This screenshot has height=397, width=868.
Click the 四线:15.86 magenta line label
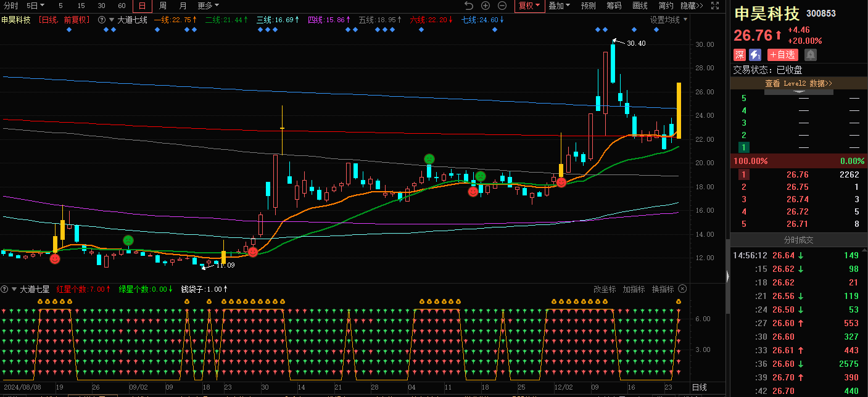[x=329, y=20]
